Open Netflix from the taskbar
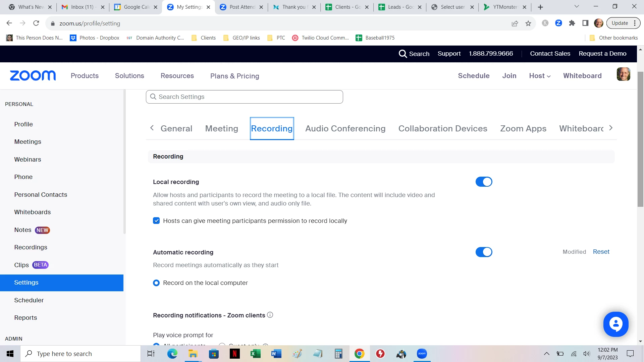 click(x=234, y=354)
